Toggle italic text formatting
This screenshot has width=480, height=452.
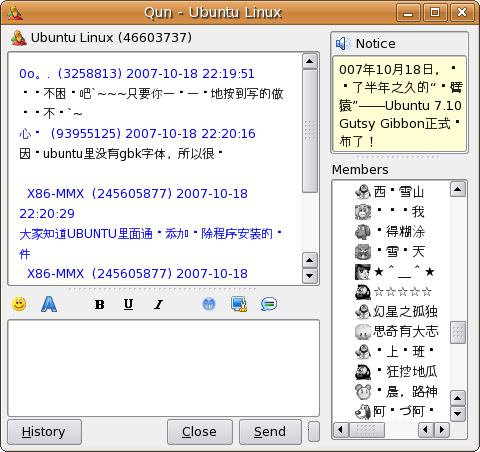159,304
